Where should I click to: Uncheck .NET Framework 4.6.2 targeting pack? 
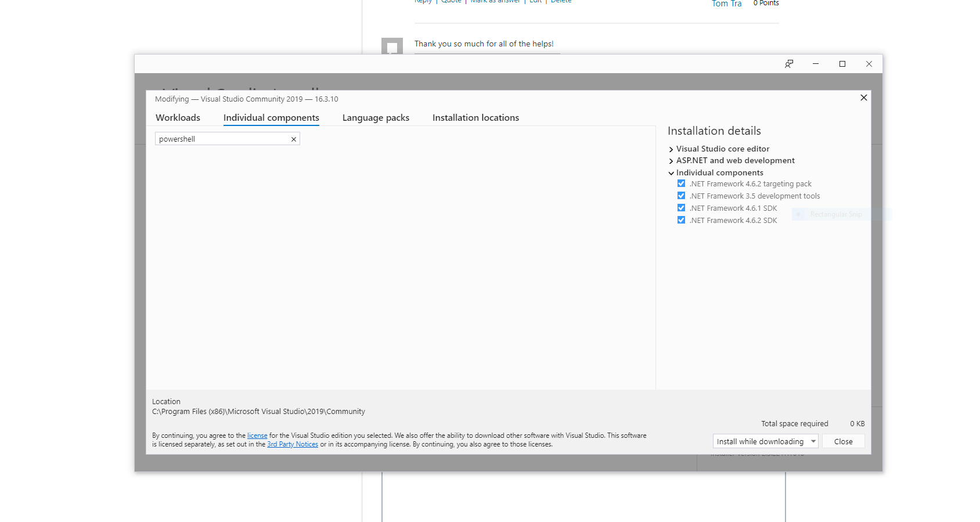pos(682,183)
